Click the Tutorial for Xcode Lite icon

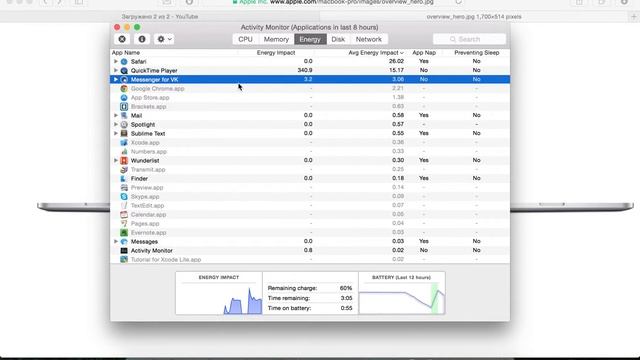click(x=124, y=260)
